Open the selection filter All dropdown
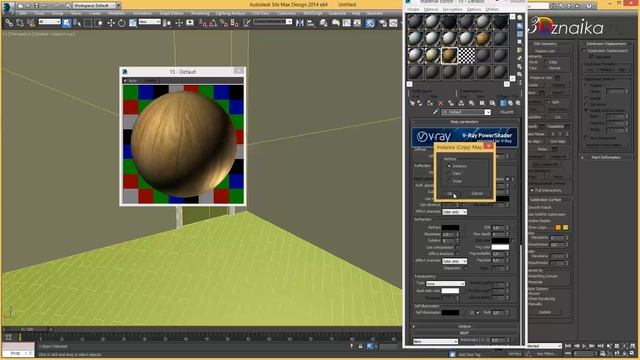 coord(49,22)
